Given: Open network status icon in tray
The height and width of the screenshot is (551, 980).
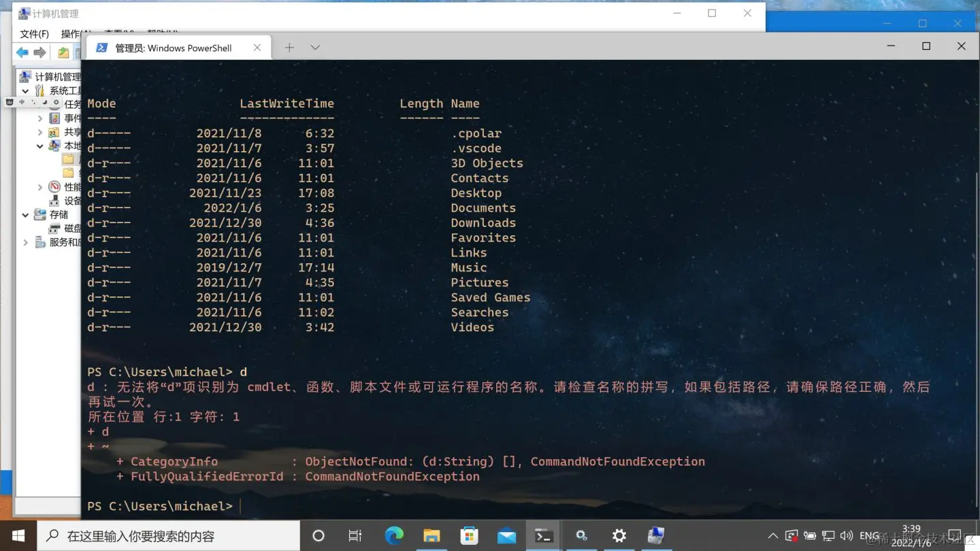Looking at the screenshot, I should point(828,536).
